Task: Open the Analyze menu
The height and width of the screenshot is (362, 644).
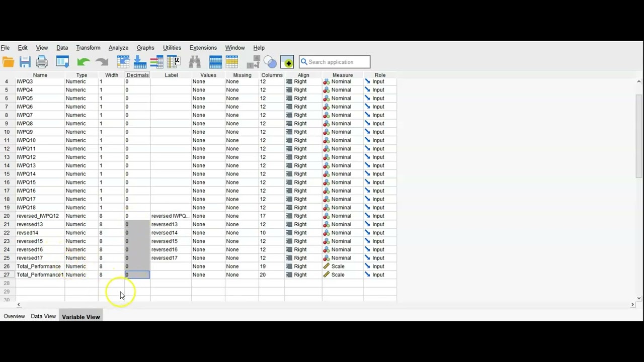Action: click(118, 48)
